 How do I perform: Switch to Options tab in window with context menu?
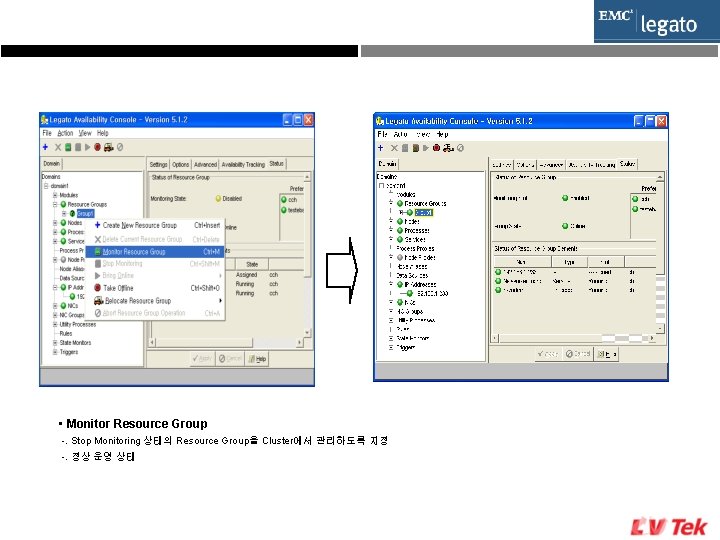(180, 164)
